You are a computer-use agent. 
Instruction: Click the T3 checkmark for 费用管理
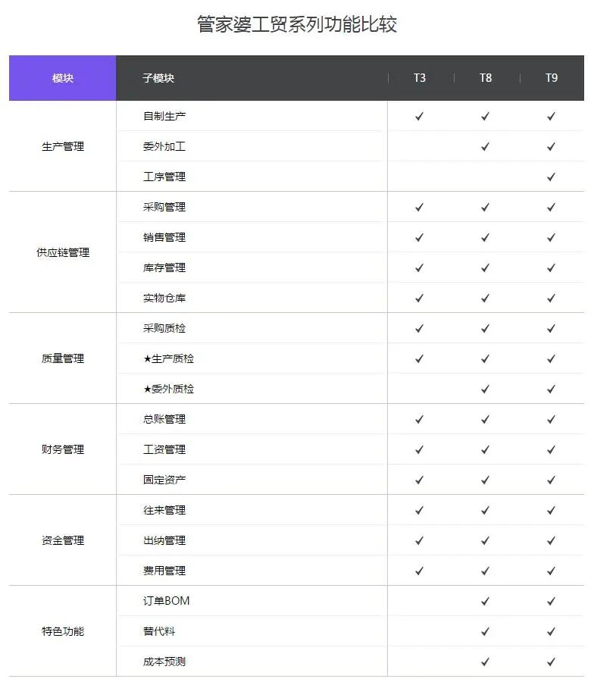[x=419, y=571]
